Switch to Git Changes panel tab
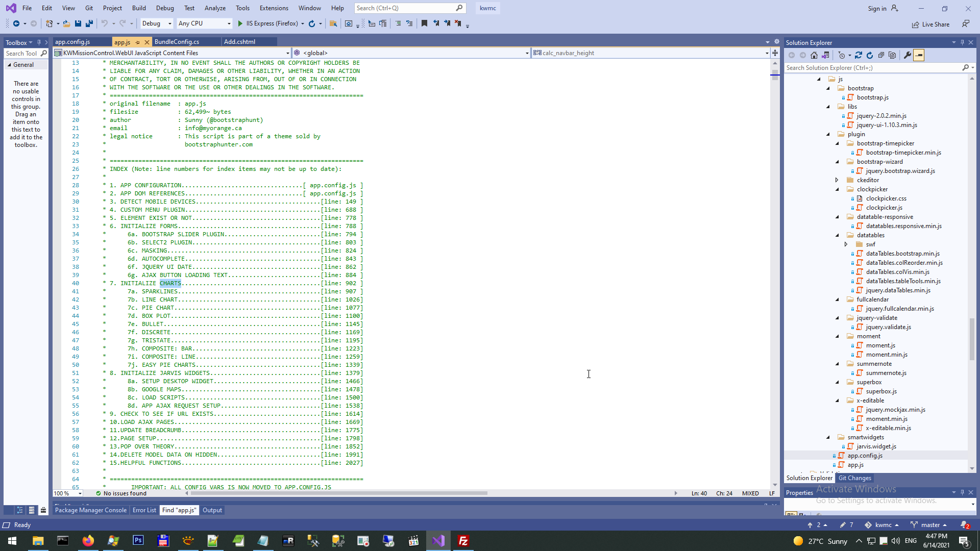 click(854, 478)
